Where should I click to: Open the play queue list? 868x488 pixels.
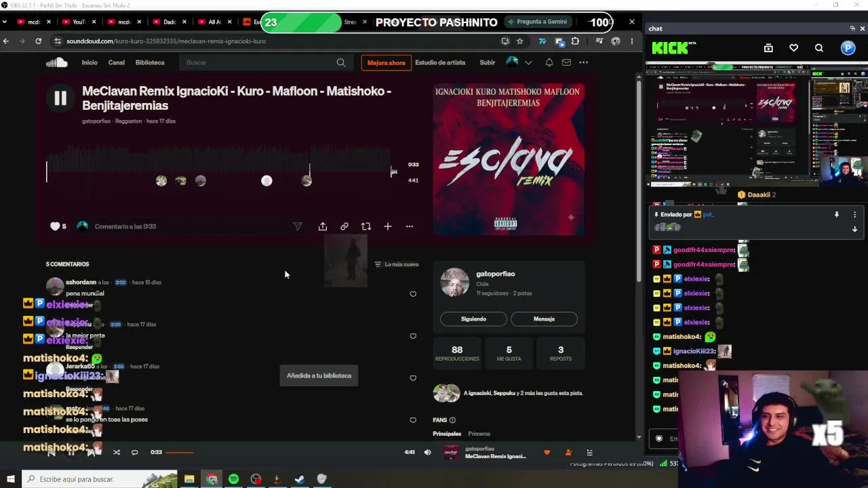coord(589,453)
